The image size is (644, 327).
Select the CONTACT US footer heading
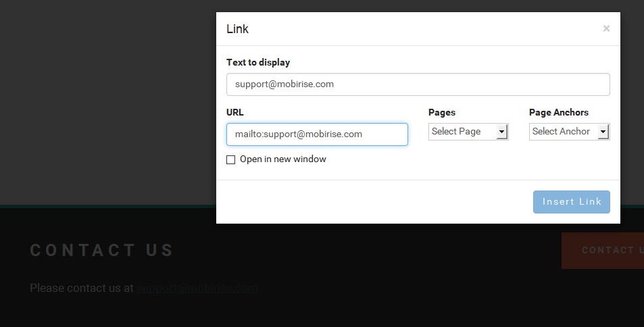pos(102,251)
